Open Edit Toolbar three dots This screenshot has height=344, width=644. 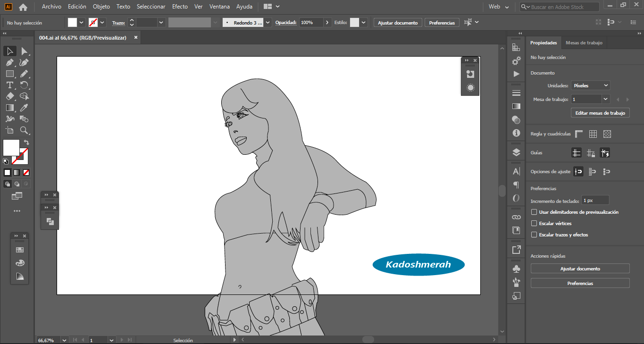tap(17, 211)
